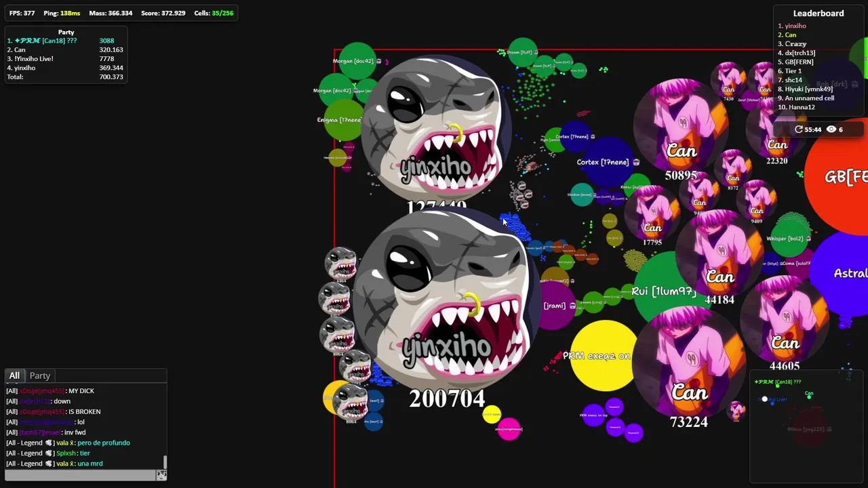
Task: Focus the chat message input field
Action: click(81, 475)
